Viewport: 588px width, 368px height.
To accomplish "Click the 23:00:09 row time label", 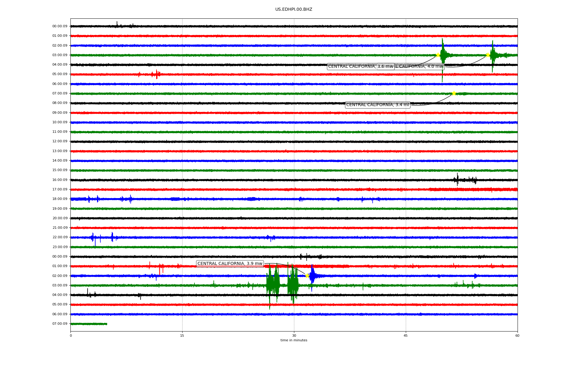I will click(60, 247).
